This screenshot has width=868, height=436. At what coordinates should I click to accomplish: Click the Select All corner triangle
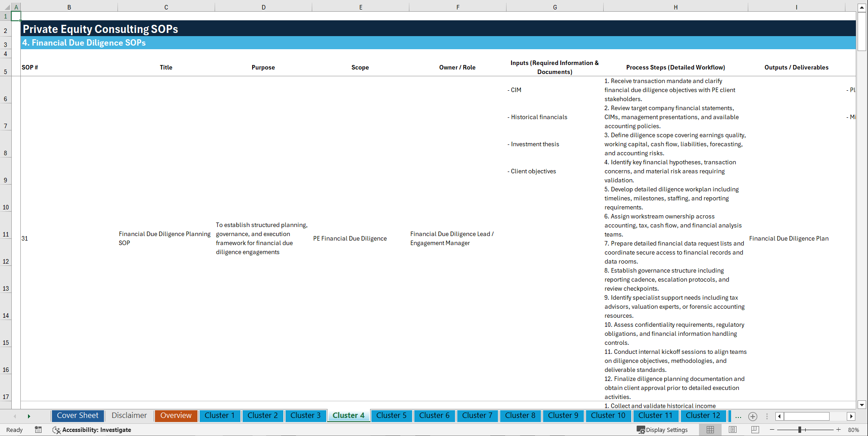point(6,7)
